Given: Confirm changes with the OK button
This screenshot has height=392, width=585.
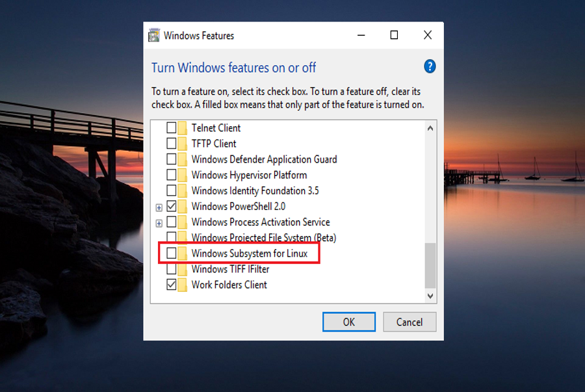Looking at the screenshot, I should pyautogui.click(x=349, y=322).
